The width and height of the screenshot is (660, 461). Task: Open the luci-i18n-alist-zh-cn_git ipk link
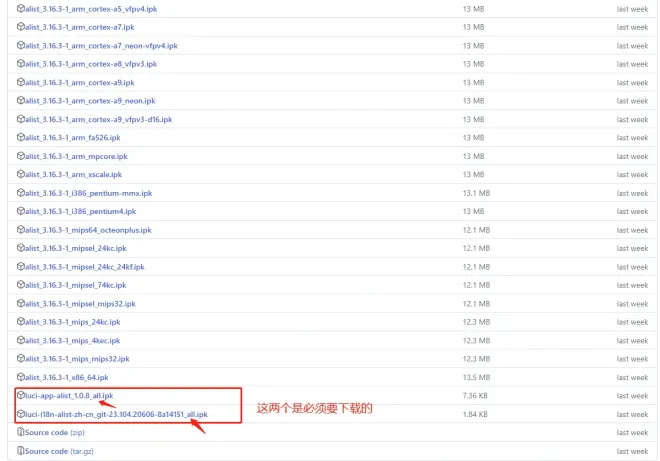point(116,414)
